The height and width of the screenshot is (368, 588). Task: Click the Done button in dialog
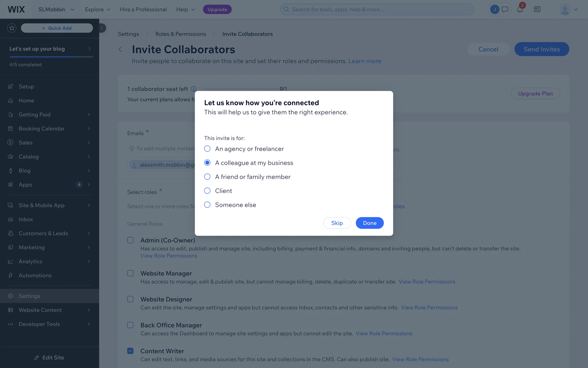click(370, 223)
